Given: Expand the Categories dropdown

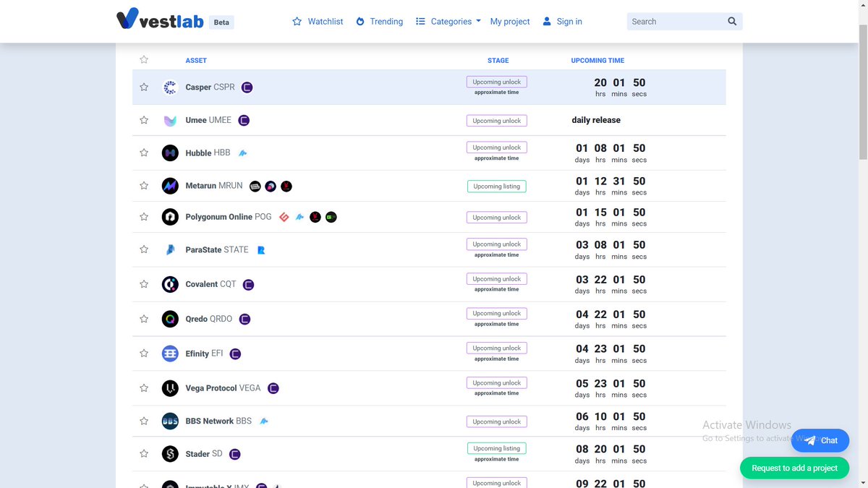Looking at the screenshot, I should point(448,22).
